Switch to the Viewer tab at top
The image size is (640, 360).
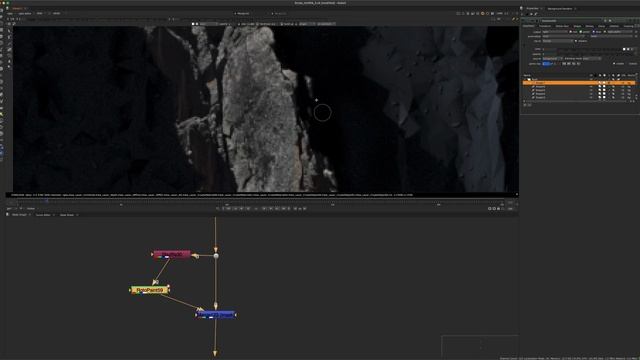17,8
